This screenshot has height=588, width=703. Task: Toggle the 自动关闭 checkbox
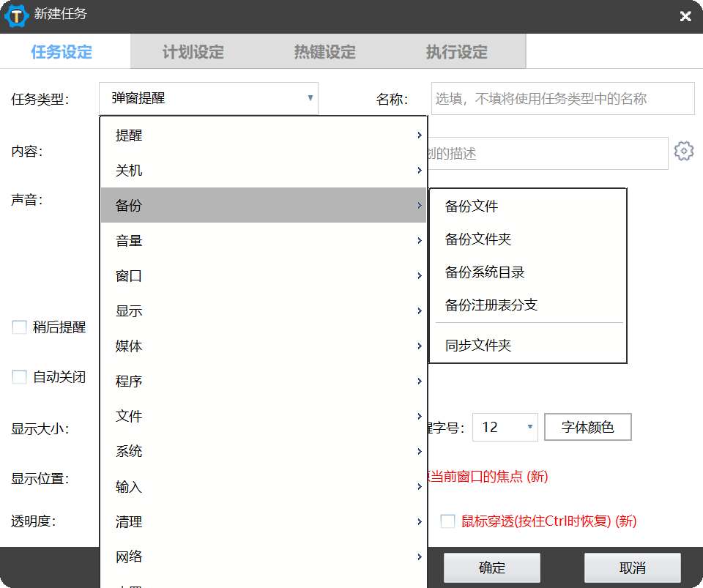[x=20, y=377]
